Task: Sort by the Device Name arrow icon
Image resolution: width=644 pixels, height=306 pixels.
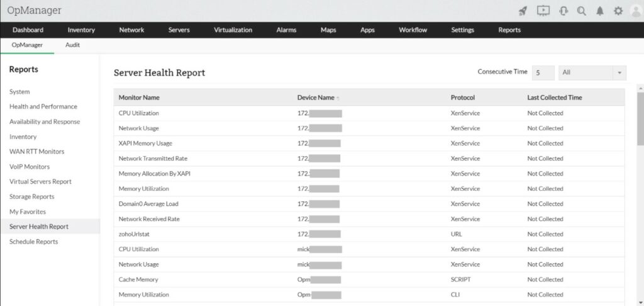Action: (338, 98)
